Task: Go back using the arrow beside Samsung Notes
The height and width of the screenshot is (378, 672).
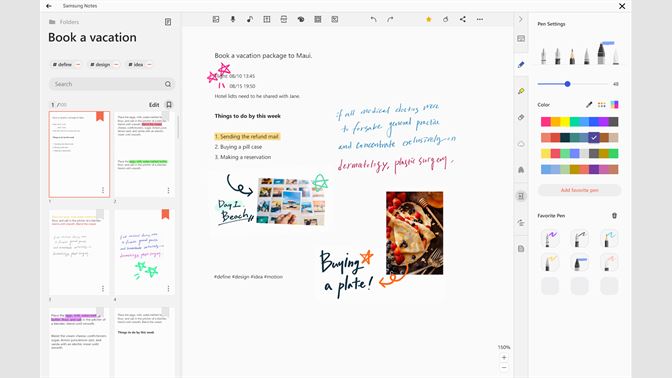Action: [x=48, y=6]
